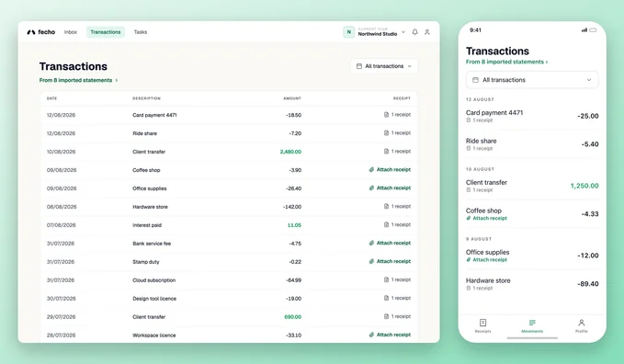Attach receipt to Workspace licence row
624x364 pixels.
click(x=390, y=335)
